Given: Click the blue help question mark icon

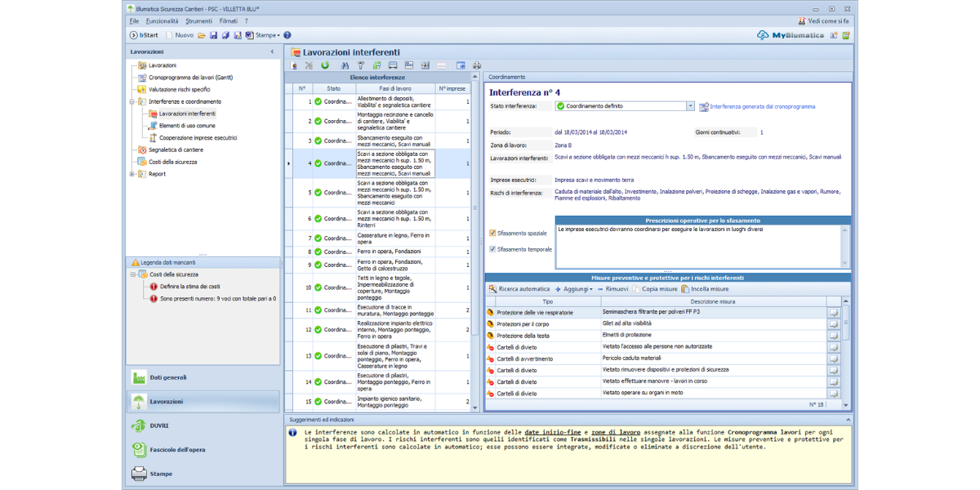Looking at the screenshot, I should pos(287,35).
